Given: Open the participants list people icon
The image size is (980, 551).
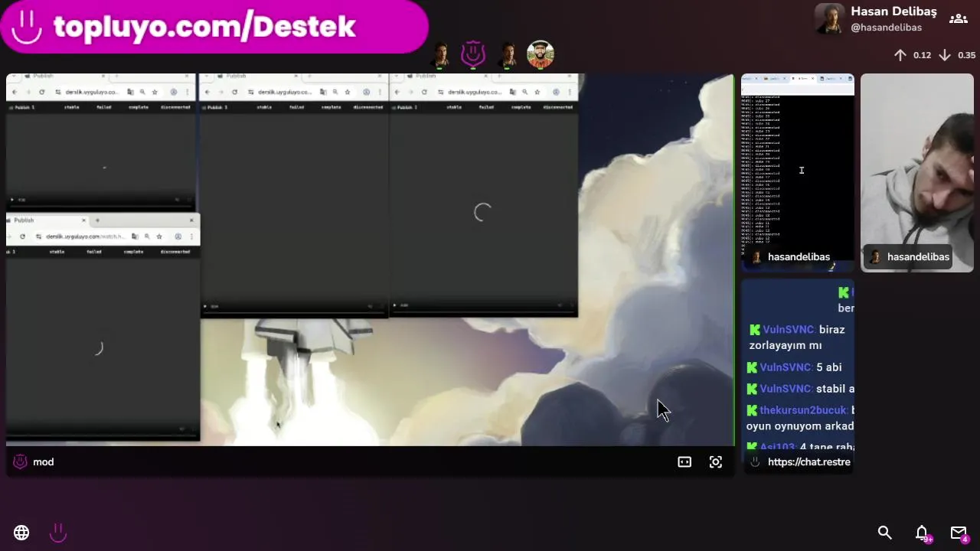Looking at the screenshot, I should (958, 19).
